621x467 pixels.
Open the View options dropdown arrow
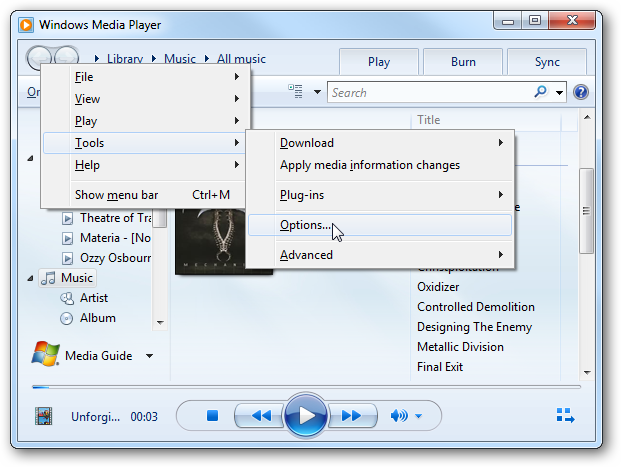pyautogui.click(x=317, y=92)
